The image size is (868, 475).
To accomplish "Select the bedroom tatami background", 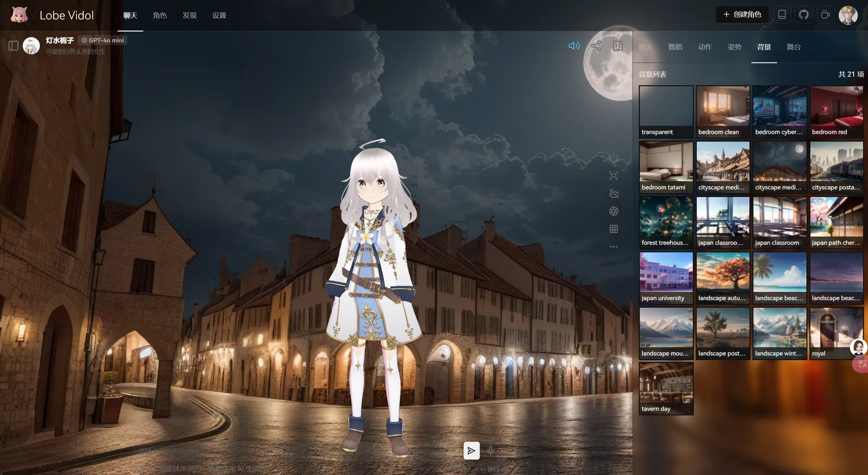I will tap(666, 167).
